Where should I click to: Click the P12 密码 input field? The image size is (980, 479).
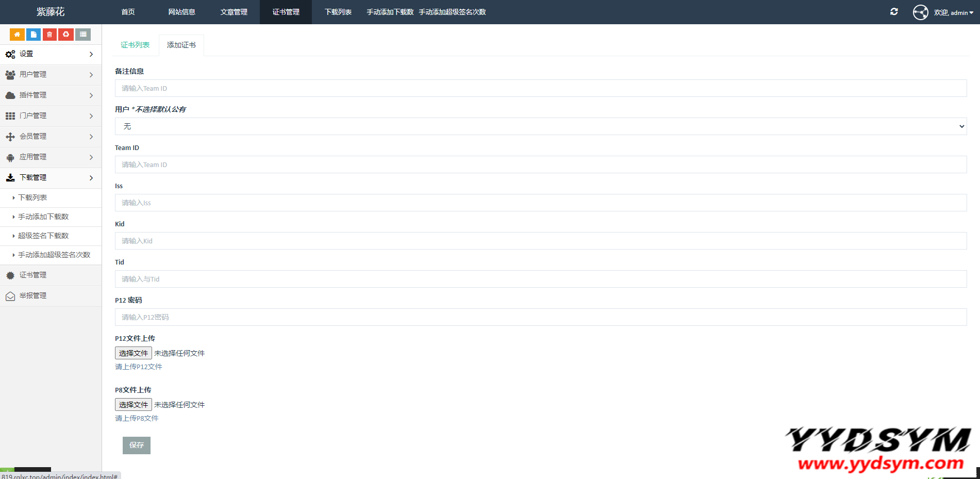(x=540, y=317)
